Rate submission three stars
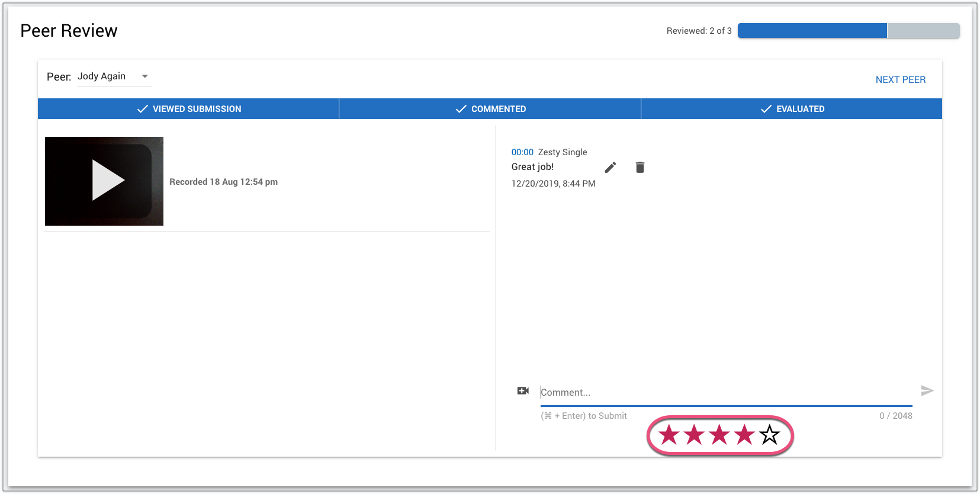Image resolution: width=980 pixels, height=494 pixels. [719, 435]
